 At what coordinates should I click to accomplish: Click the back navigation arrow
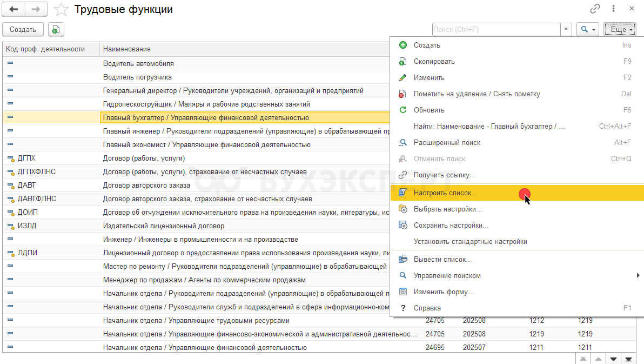14,9
